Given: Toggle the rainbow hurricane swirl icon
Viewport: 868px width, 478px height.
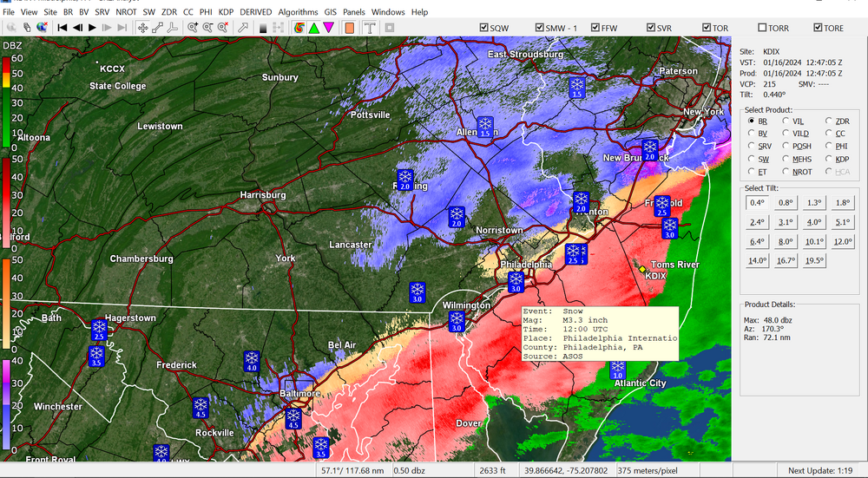Looking at the screenshot, I should pos(299,27).
